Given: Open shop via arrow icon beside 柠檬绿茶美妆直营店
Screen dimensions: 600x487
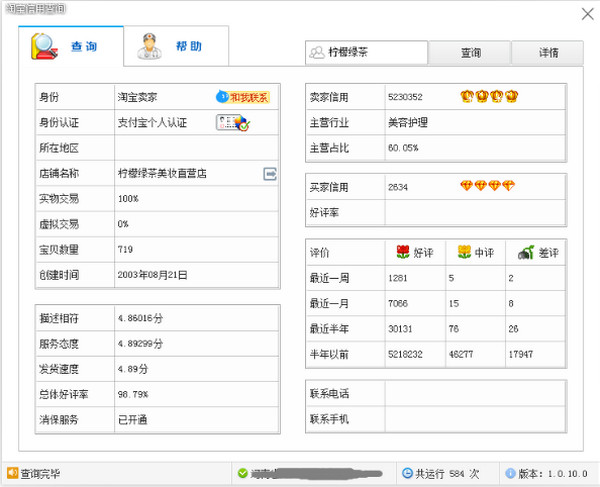Looking at the screenshot, I should 270,174.
